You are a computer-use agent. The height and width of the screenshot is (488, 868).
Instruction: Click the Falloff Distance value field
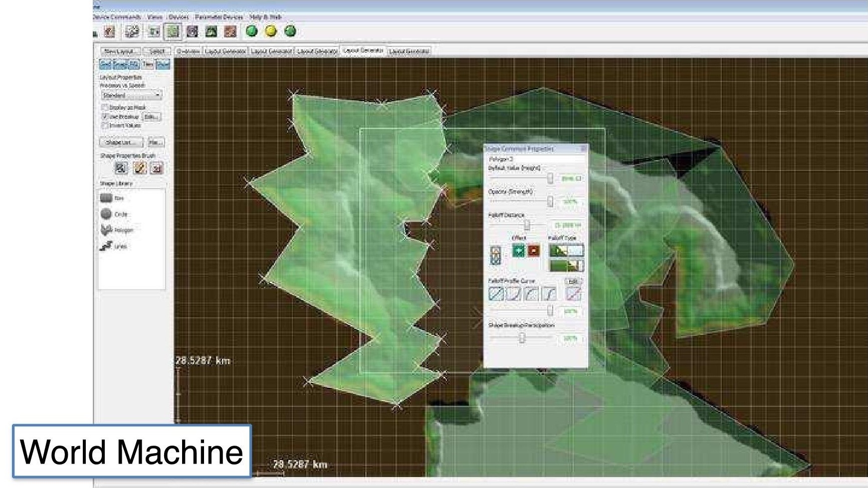(x=567, y=225)
